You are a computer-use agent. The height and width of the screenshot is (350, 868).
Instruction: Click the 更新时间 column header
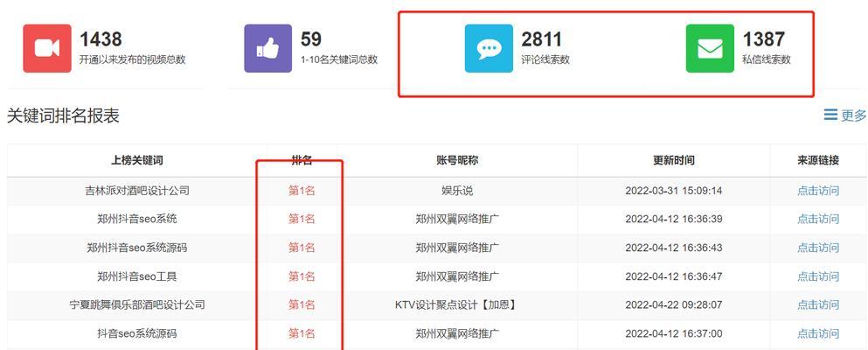tap(674, 161)
